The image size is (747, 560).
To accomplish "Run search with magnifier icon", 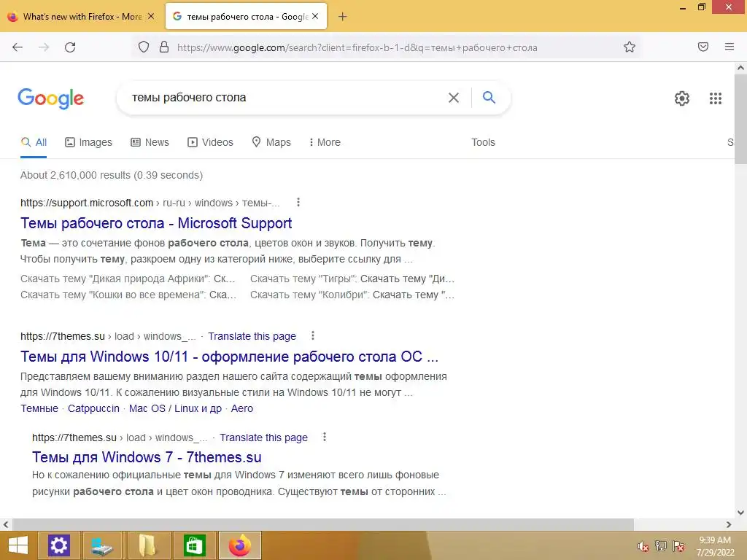I will pos(489,97).
